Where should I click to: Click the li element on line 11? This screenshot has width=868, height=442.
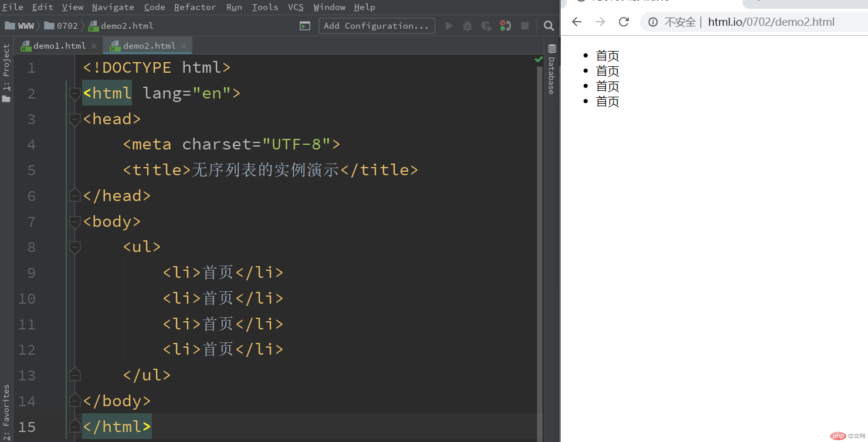tap(223, 324)
